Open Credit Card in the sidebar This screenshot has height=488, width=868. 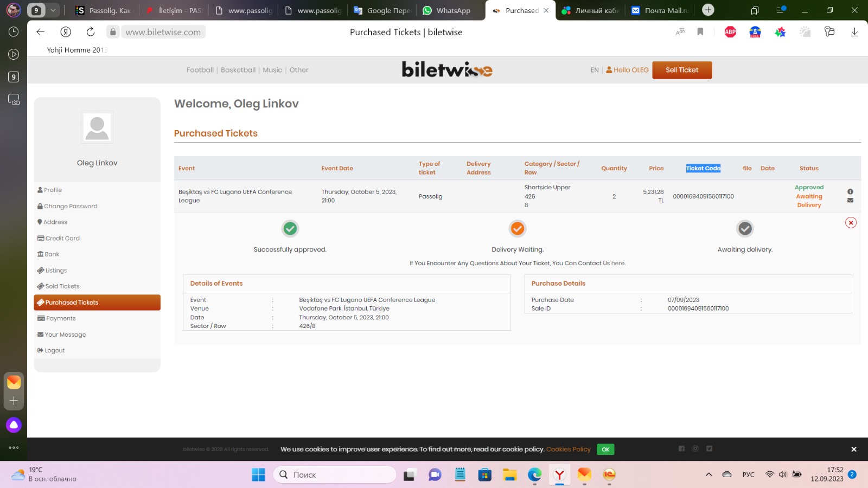point(59,239)
